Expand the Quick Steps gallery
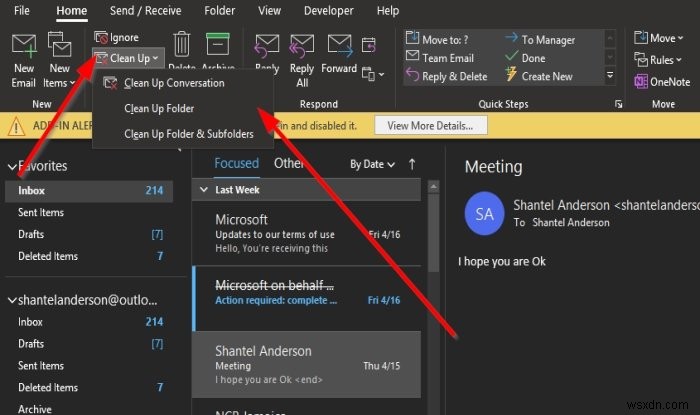 pos(610,75)
